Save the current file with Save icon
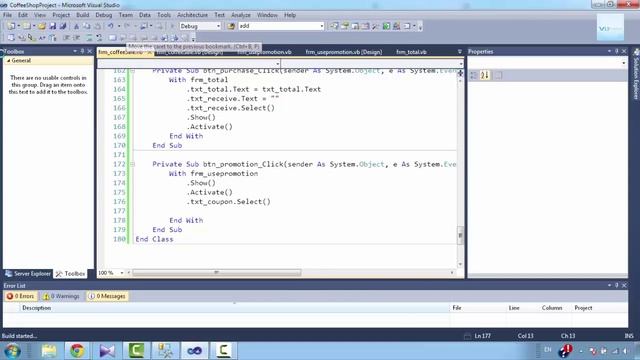Screen dimensions: 640x360 pyautogui.click(x=52, y=26)
